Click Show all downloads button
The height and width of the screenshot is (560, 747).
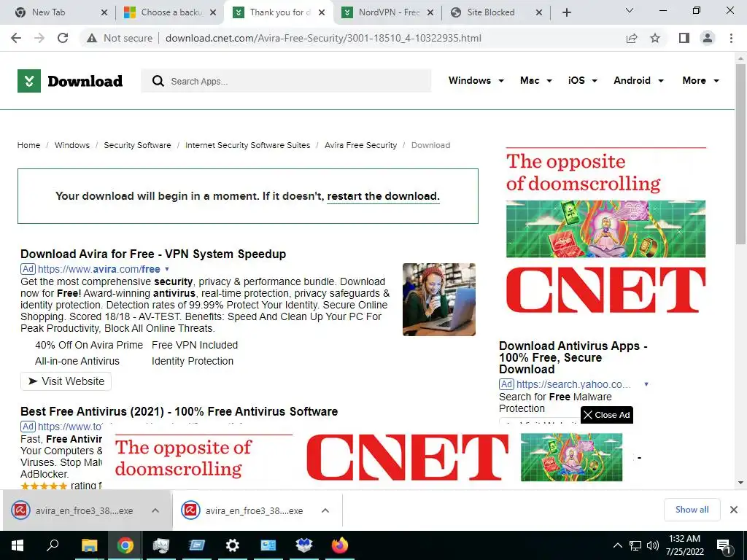point(692,510)
